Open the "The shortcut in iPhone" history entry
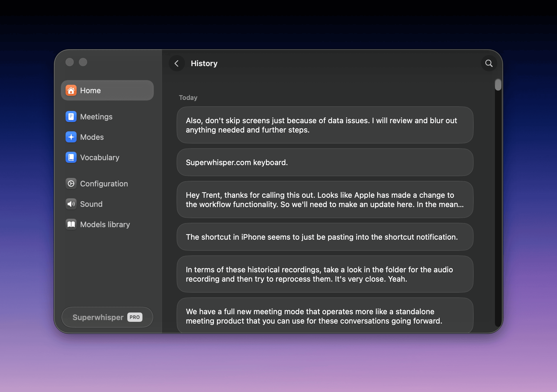 [x=325, y=237]
